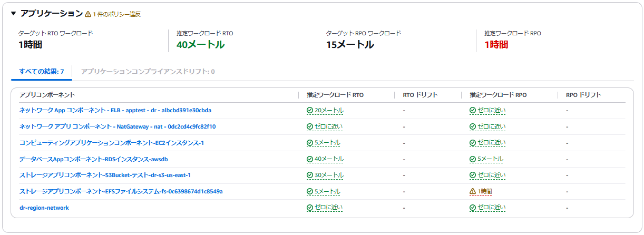Open the NatGateway nat component link
The height and width of the screenshot is (235, 644).
[x=118, y=126]
